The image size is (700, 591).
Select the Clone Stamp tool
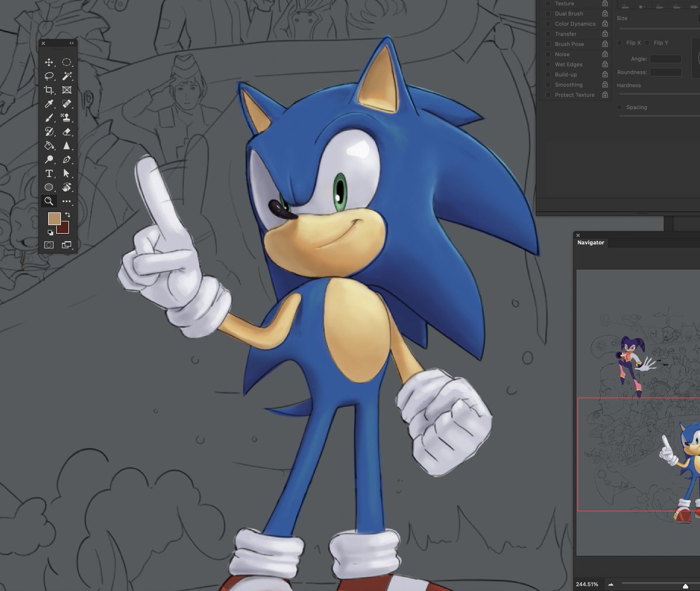(66, 118)
